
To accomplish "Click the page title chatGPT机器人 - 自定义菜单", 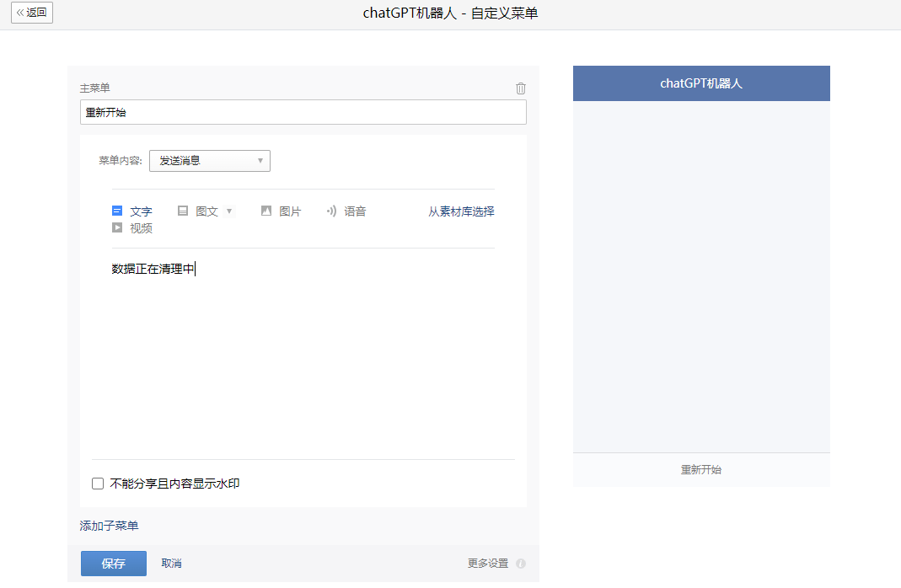I will click(450, 13).
